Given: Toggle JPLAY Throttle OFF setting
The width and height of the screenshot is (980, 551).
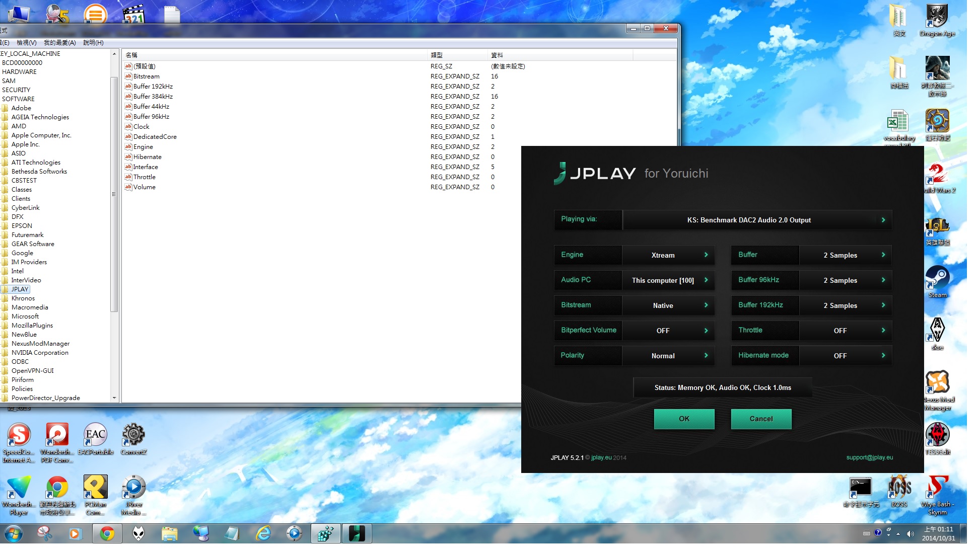Looking at the screenshot, I should pyautogui.click(x=846, y=331).
